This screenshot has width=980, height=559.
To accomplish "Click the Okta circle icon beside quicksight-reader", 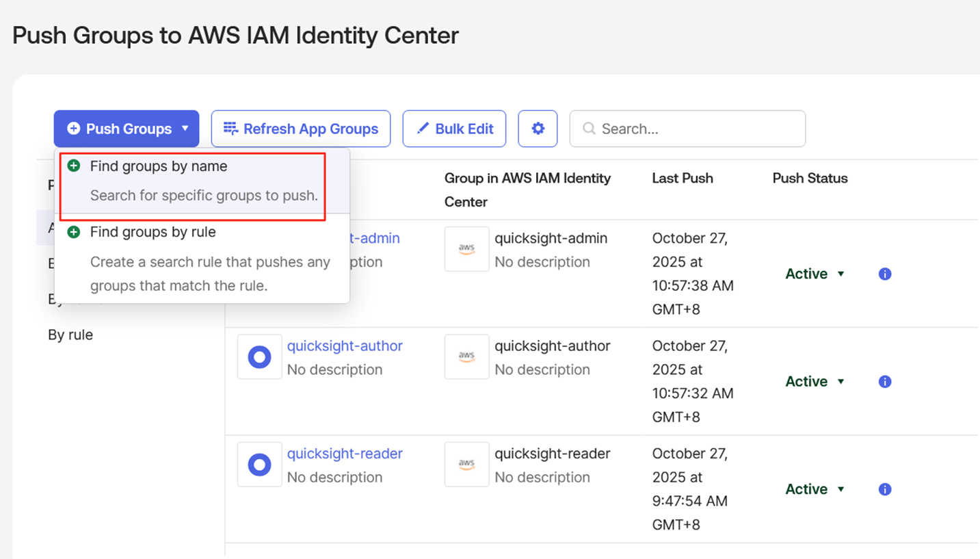I will (x=259, y=465).
